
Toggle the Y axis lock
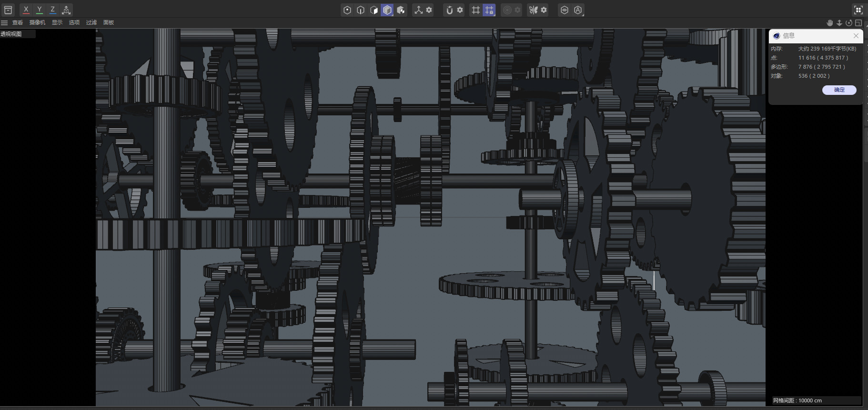(x=40, y=10)
